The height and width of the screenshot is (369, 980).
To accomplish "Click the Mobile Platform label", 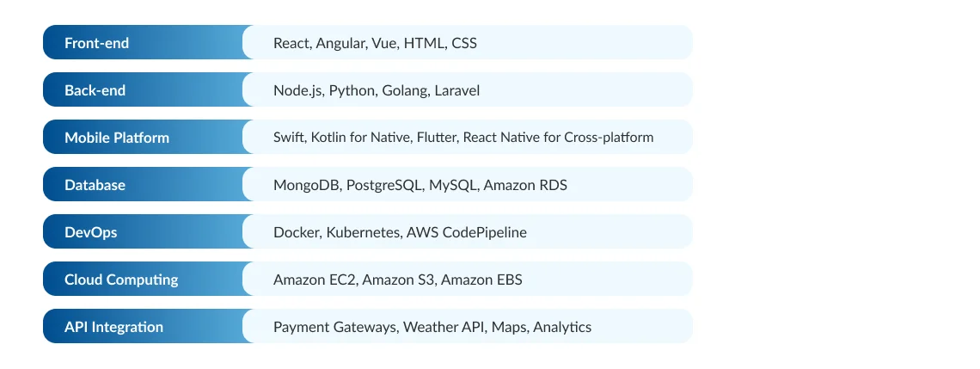I will click(117, 138).
